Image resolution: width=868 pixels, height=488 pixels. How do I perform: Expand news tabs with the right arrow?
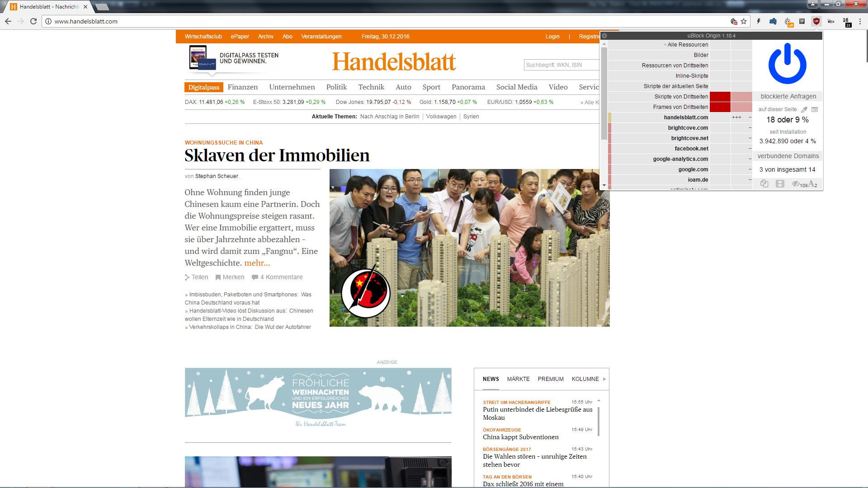pos(604,379)
